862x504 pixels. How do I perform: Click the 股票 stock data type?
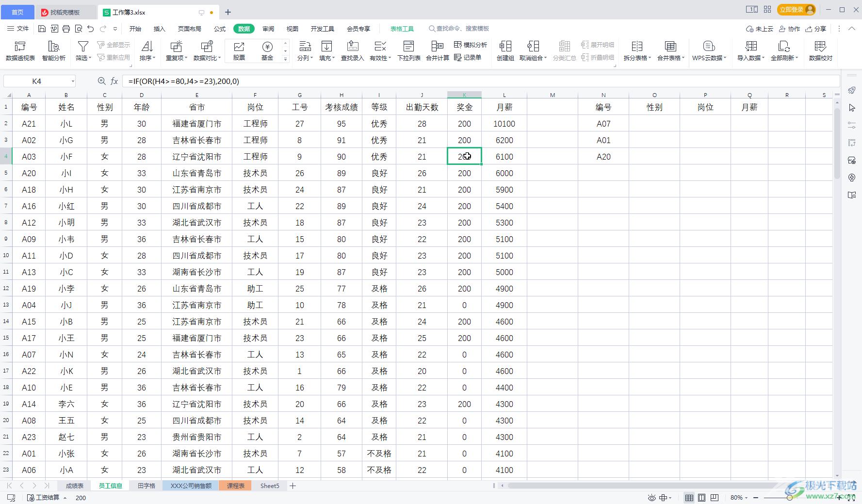pyautogui.click(x=239, y=51)
